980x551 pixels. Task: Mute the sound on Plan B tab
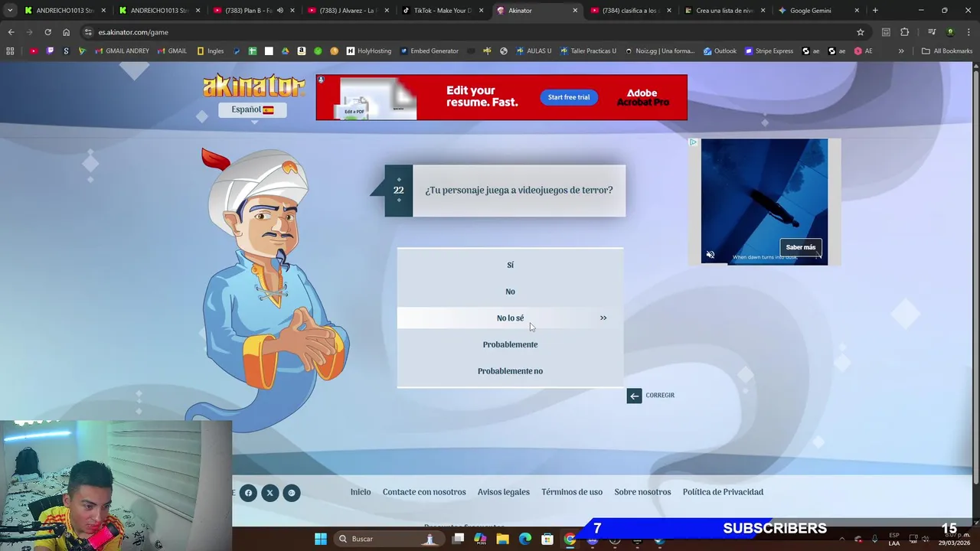(279, 11)
